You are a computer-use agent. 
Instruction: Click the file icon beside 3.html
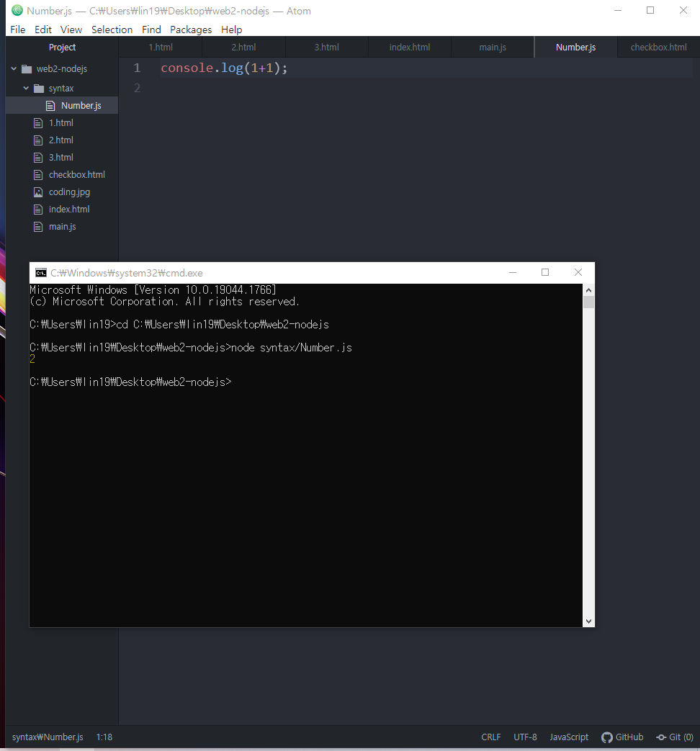click(x=38, y=158)
